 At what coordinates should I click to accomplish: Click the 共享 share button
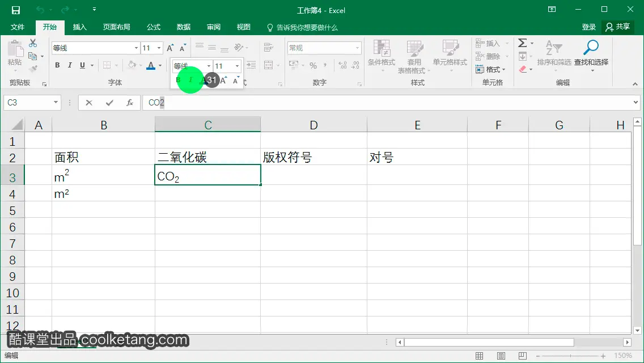click(618, 27)
